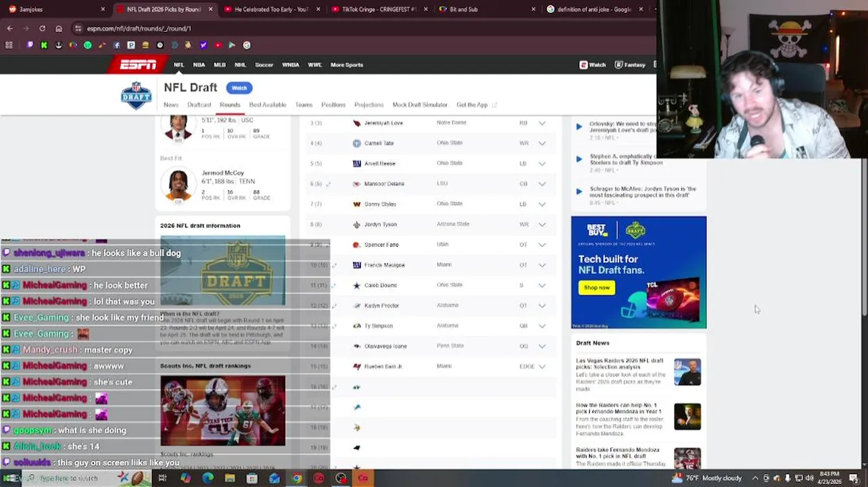This screenshot has width=868, height=487.
Task: Click the ESPN logo in the header
Action: (x=139, y=65)
